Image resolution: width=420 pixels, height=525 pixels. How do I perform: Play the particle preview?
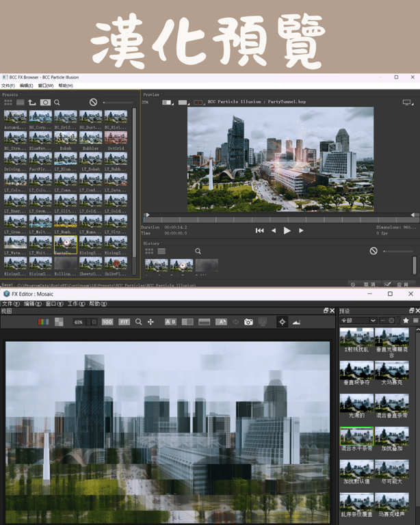tap(287, 230)
